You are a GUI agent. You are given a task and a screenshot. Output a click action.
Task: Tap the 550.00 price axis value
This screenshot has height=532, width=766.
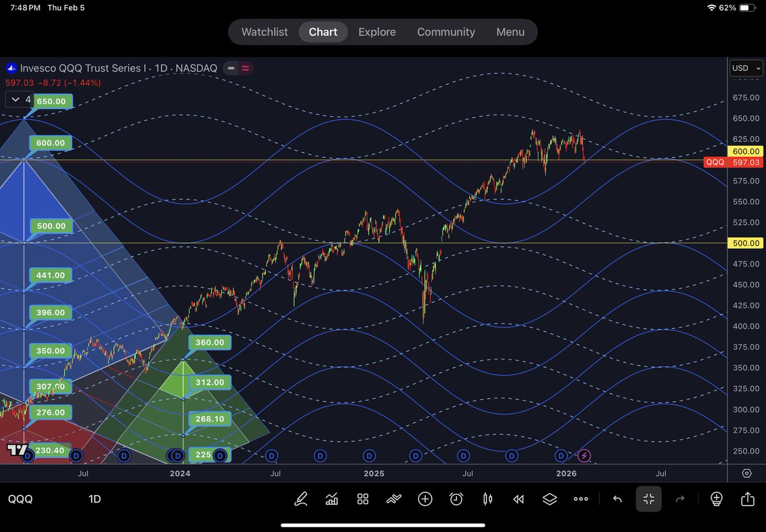click(746, 202)
